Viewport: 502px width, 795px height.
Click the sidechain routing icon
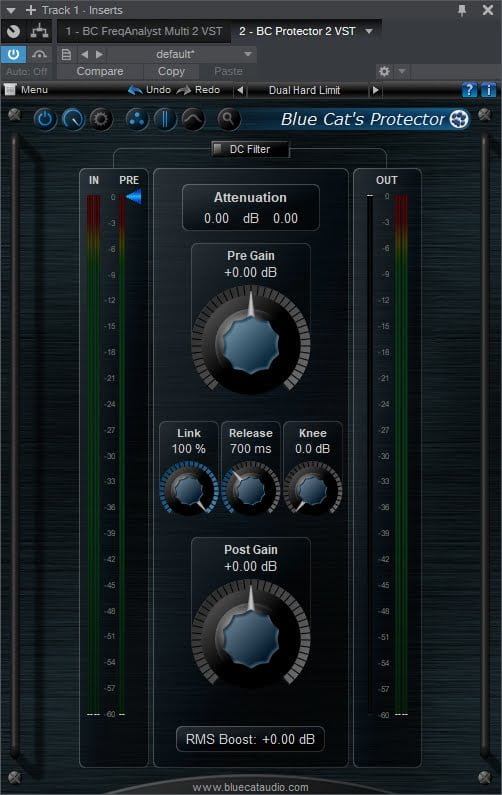click(39, 31)
